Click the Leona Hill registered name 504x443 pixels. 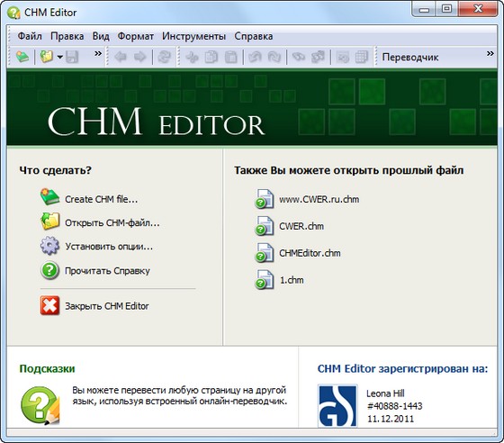(385, 393)
